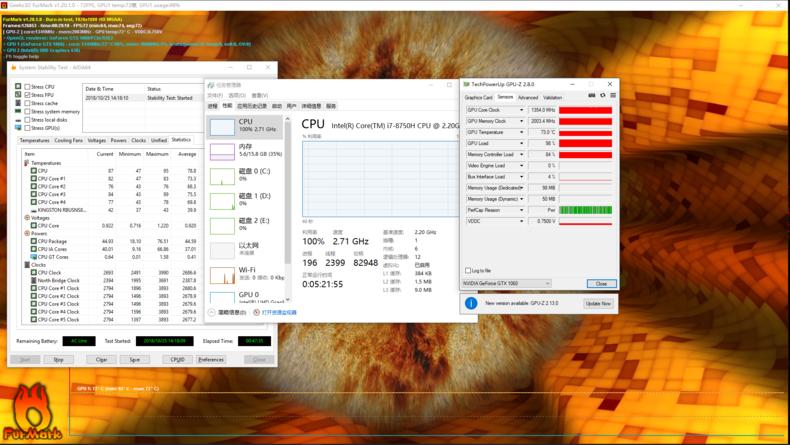This screenshot has height=445, width=790.
Task: Switch to the Cooling Fans tab in AIDA64
Action: click(x=69, y=141)
